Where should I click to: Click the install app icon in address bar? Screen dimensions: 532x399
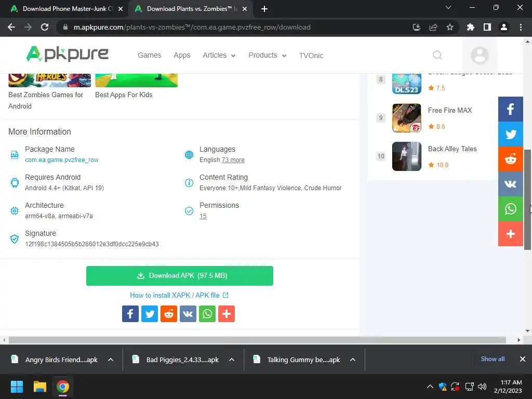pos(416,27)
